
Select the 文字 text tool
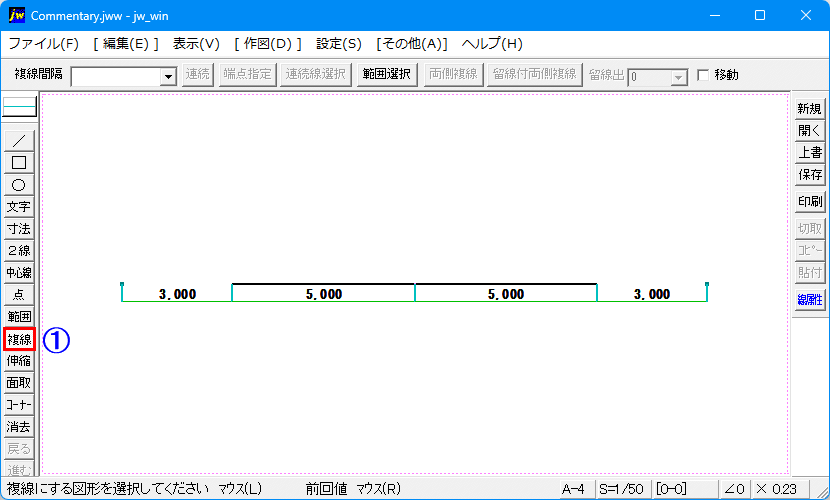(19, 207)
